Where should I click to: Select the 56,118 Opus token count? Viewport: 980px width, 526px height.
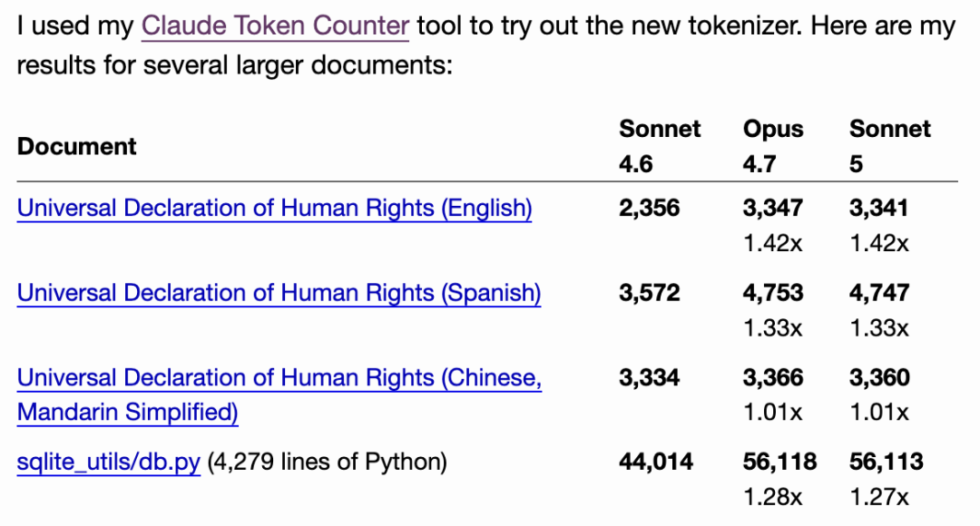point(779,463)
